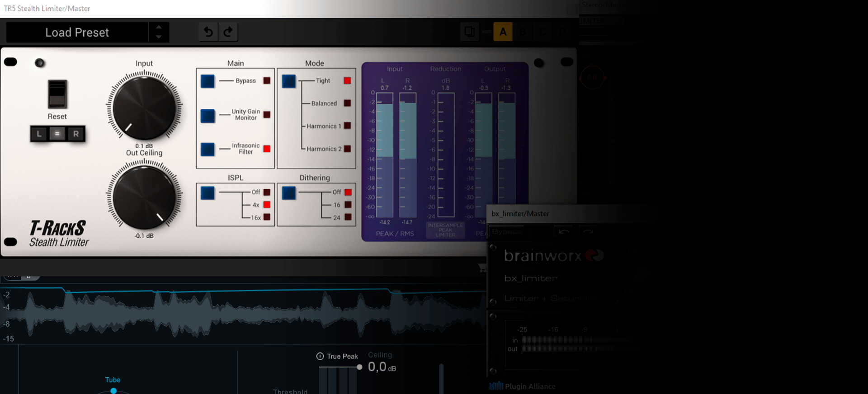The width and height of the screenshot is (868, 394).
Task: Select the stereo link (=) button
Action: click(x=57, y=134)
